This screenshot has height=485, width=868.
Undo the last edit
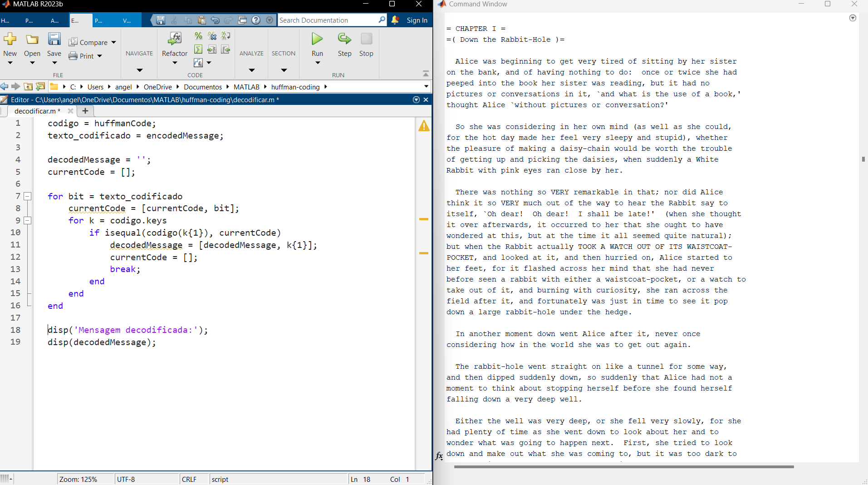point(215,20)
